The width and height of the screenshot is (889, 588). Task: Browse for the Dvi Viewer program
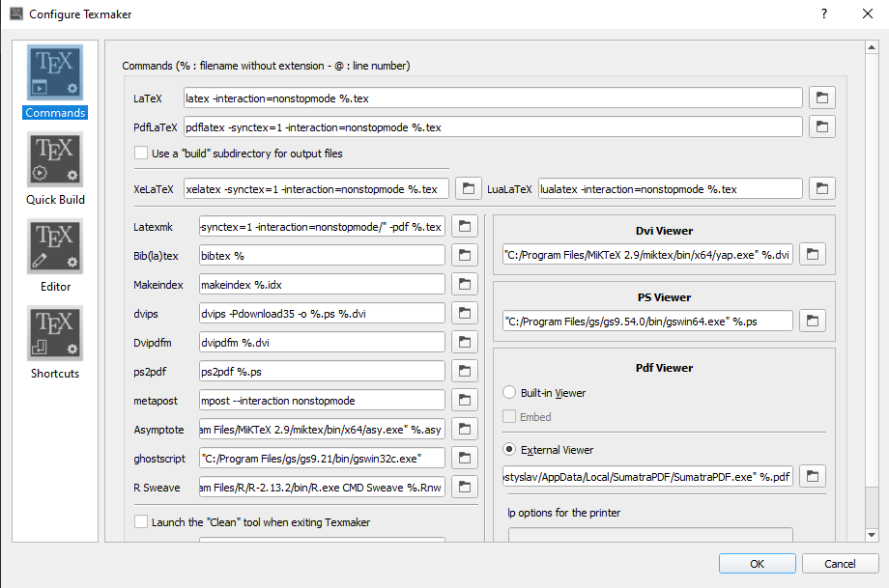(813, 254)
